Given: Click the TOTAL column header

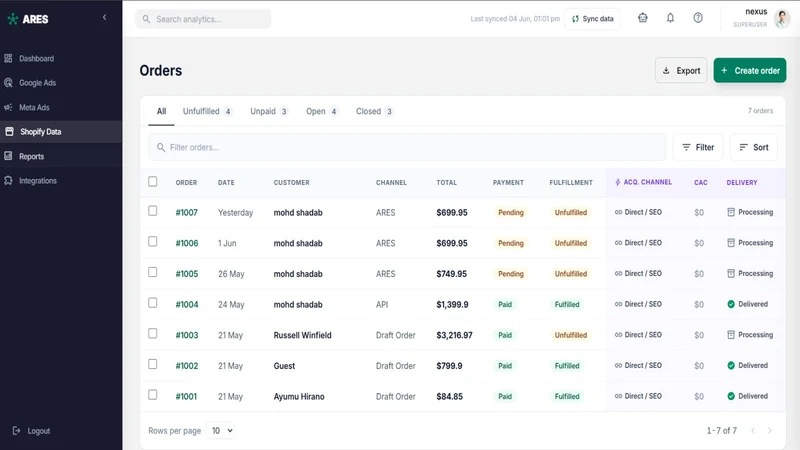Looking at the screenshot, I should click(446, 183).
